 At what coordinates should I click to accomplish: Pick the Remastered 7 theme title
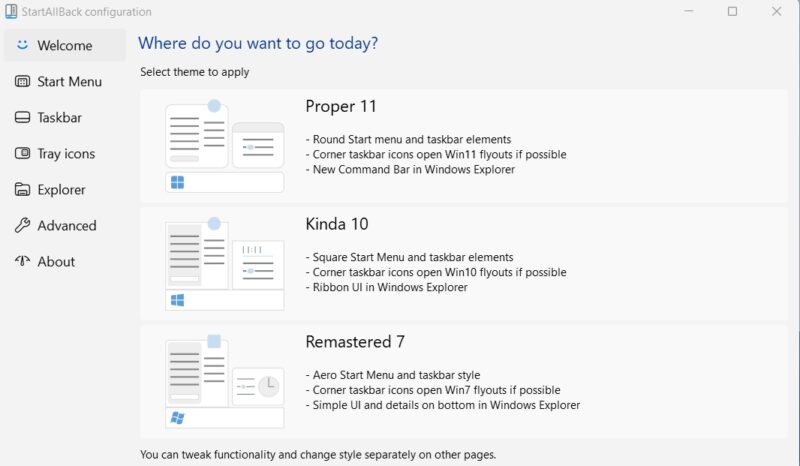355,342
